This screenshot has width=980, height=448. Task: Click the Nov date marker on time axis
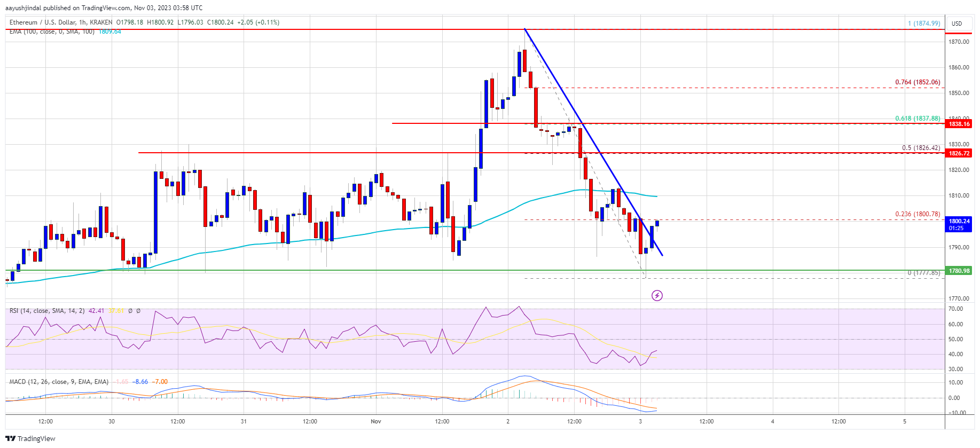point(376,421)
